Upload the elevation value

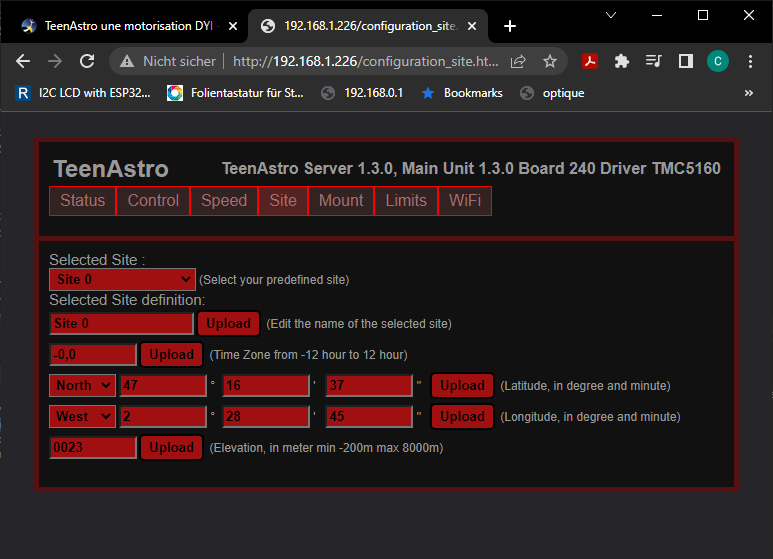172,448
